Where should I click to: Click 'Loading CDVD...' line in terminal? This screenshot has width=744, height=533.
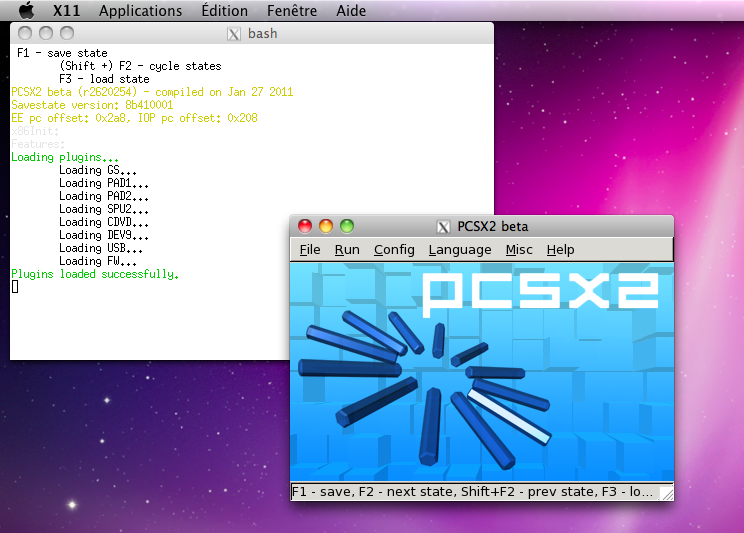pos(104,222)
